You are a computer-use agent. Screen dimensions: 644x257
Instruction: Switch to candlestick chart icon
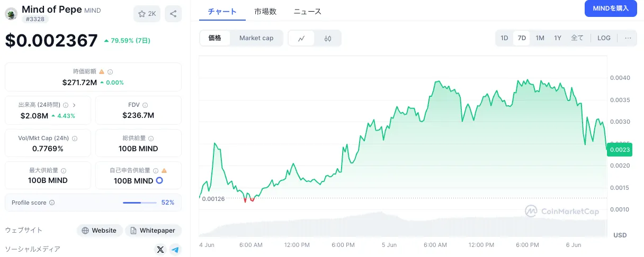point(328,38)
